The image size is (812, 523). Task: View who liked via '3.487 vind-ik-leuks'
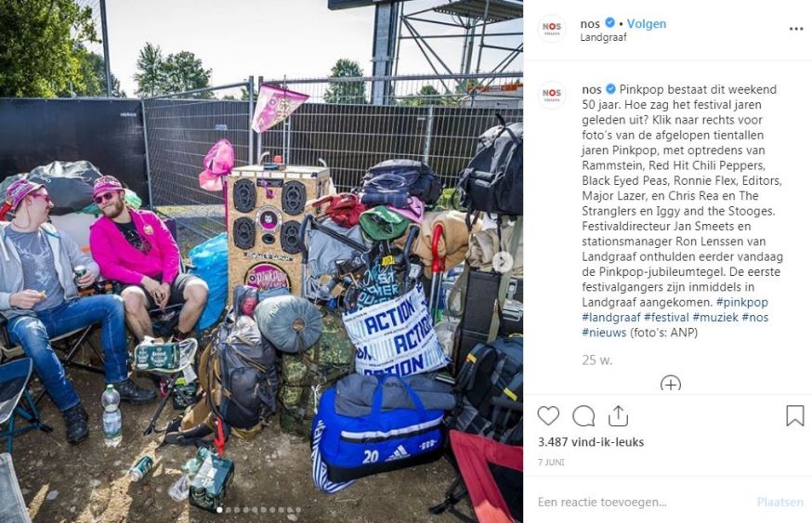tap(590, 442)
